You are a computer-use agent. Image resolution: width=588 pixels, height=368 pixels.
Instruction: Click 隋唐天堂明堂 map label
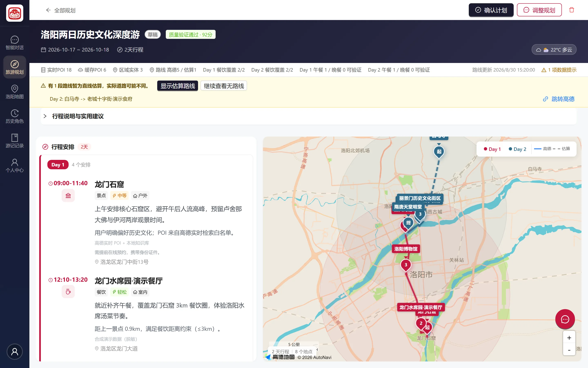pos(408,207)
